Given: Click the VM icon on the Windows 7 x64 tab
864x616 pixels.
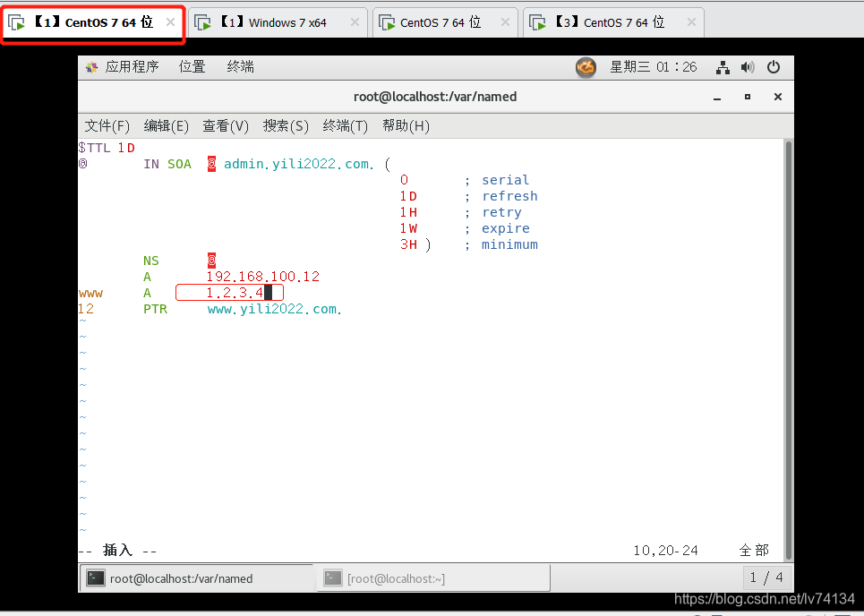Looking at the screenshot, I should click(202, 22).
